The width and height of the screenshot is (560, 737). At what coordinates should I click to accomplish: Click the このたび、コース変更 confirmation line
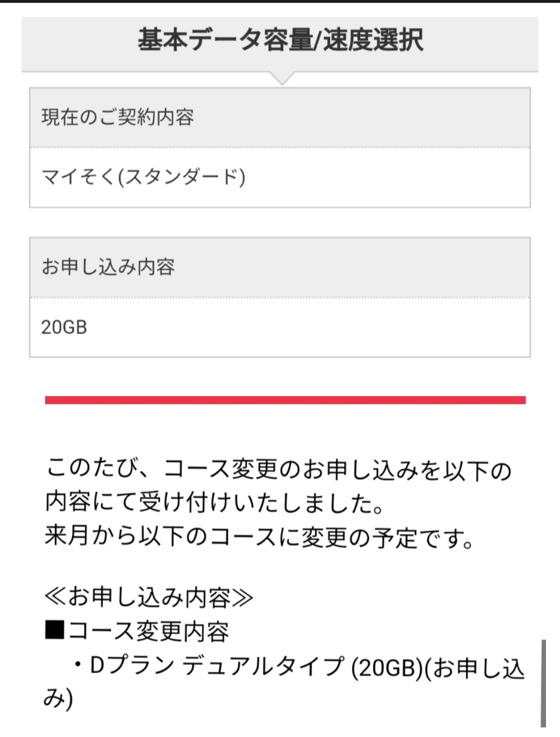pyautogui.click(x=278, y=470)
